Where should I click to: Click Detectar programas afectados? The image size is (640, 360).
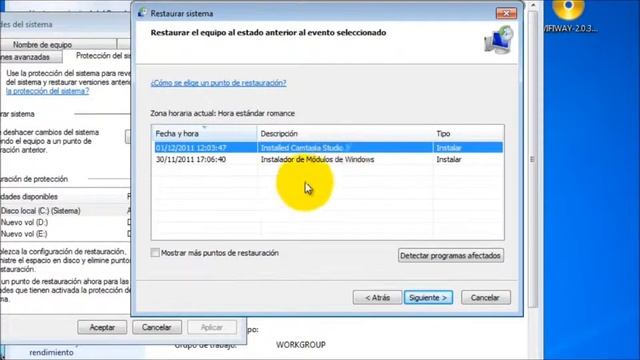[x=451, y=256]
